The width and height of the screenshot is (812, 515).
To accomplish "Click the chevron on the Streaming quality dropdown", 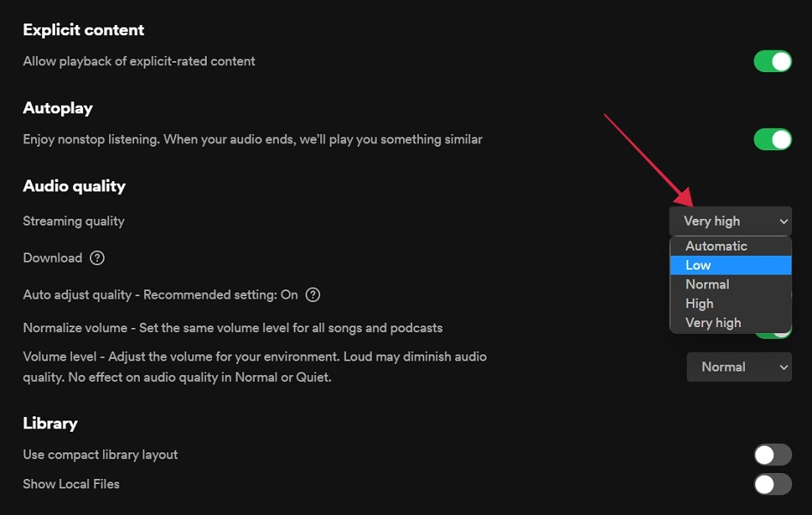I will pos(784,221).
